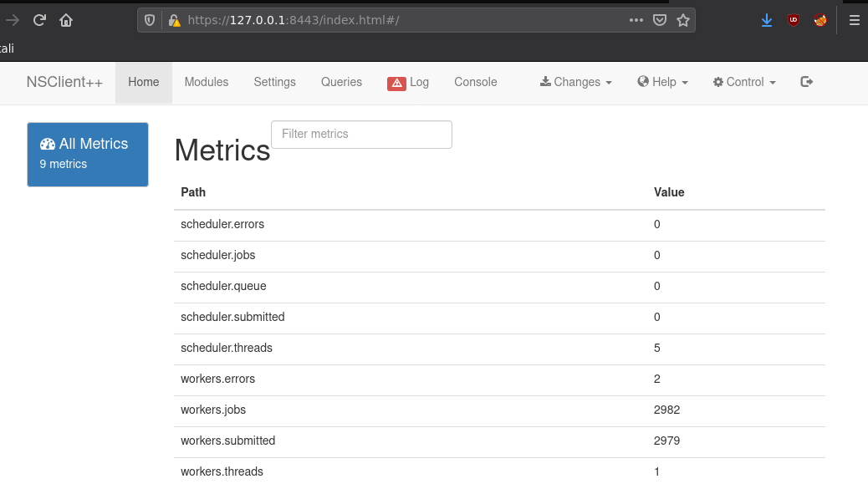This screenshot has width=868, height=484.
Task: Click the uBlock Origin extension icon
Action: (793, 20)
